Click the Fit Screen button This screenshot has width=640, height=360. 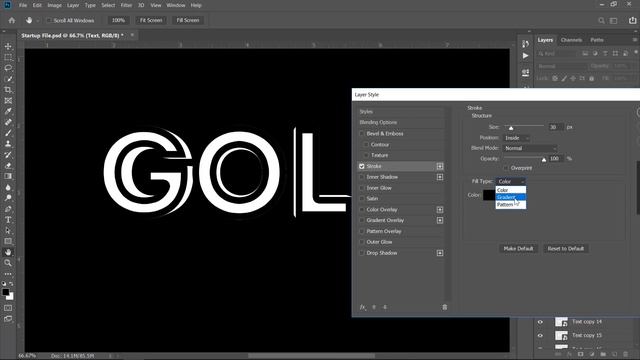point(151,20)
